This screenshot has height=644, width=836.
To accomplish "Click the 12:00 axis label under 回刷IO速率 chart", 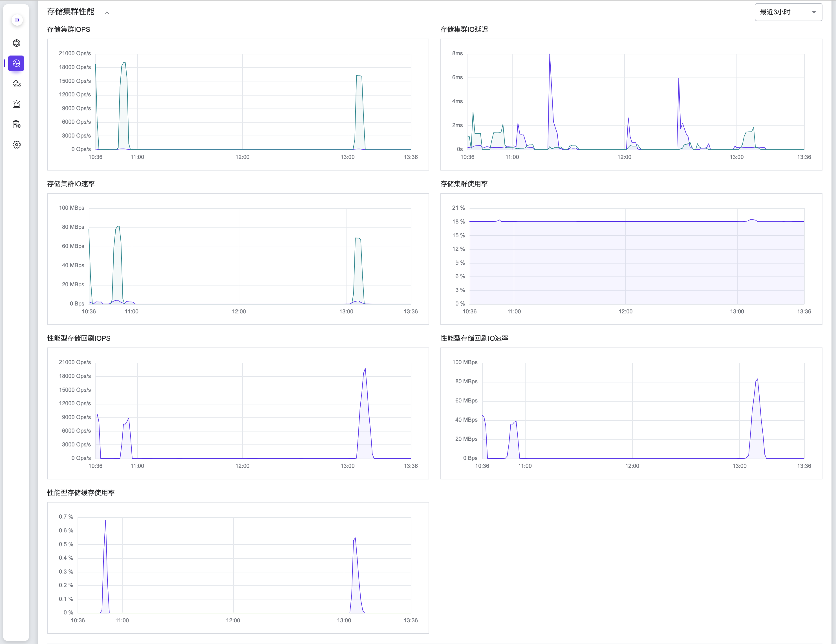I will click(x=632, y=466).
